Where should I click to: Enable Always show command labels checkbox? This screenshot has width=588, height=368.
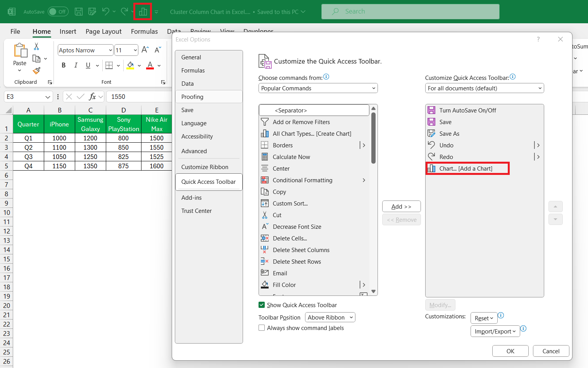262,328
